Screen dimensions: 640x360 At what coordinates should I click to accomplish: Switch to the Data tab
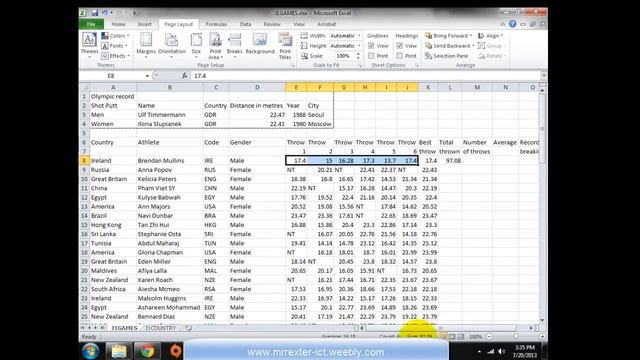click(x=245, y=24)
